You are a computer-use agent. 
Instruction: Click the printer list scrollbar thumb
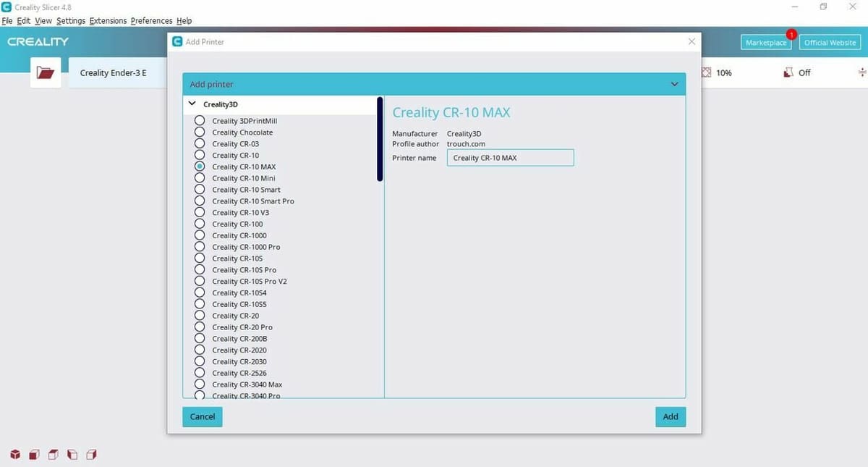380,139
